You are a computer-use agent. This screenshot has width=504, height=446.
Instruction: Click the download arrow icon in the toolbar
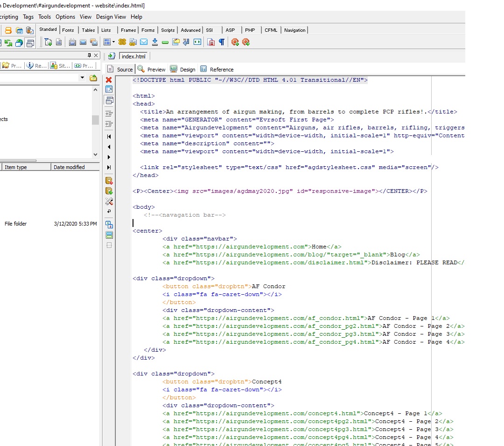click(x=155, y=42)
